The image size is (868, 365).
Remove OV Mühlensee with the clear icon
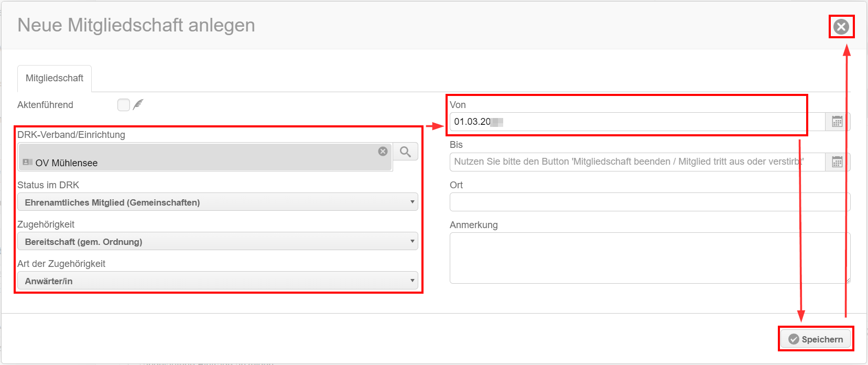383,151
